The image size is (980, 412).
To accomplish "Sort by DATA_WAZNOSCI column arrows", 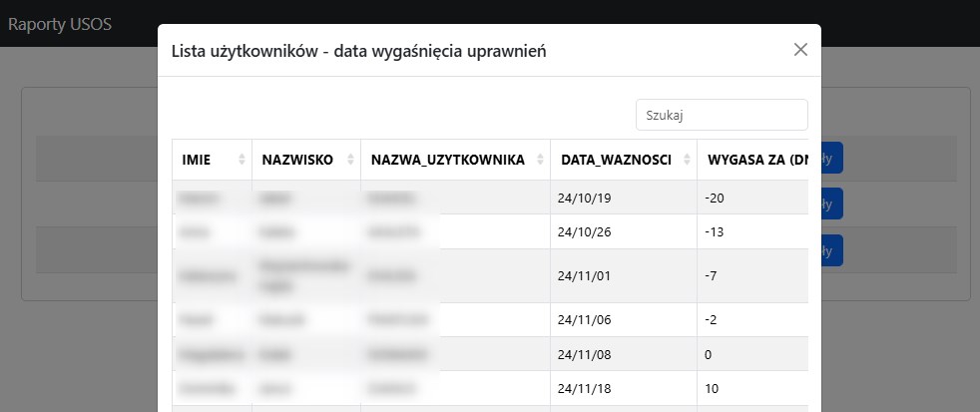I will 688,160.
